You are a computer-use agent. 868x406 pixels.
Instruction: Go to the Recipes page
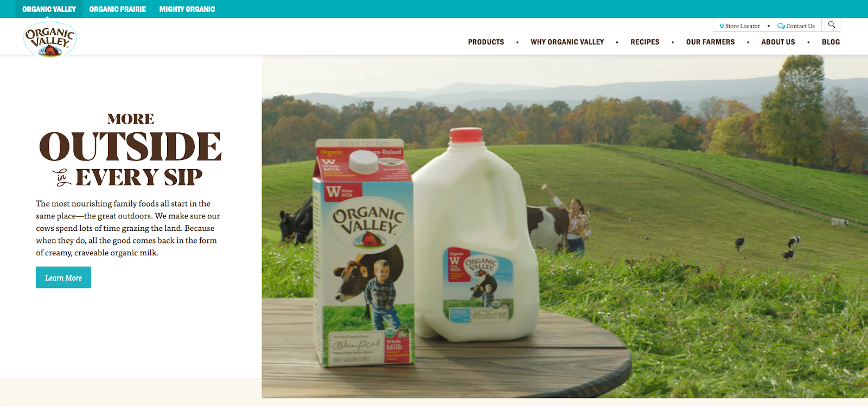645,42
